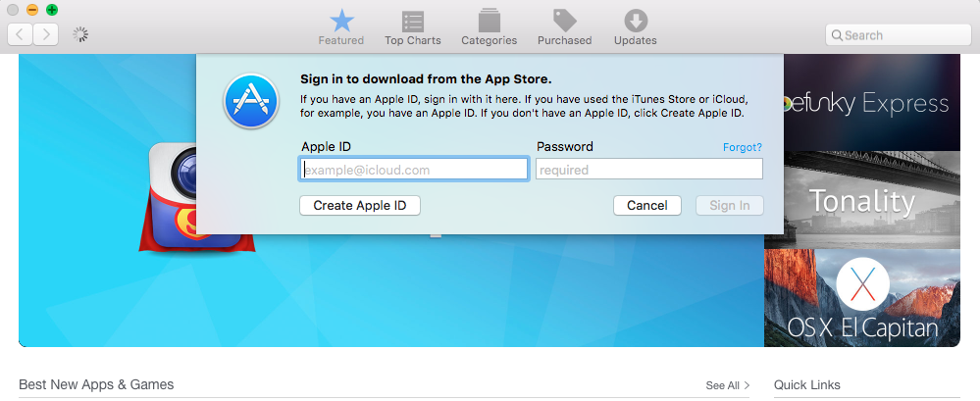Click the Sign In button
The image size is (980, 401).
pyautogui.click(x=730, y=206)
